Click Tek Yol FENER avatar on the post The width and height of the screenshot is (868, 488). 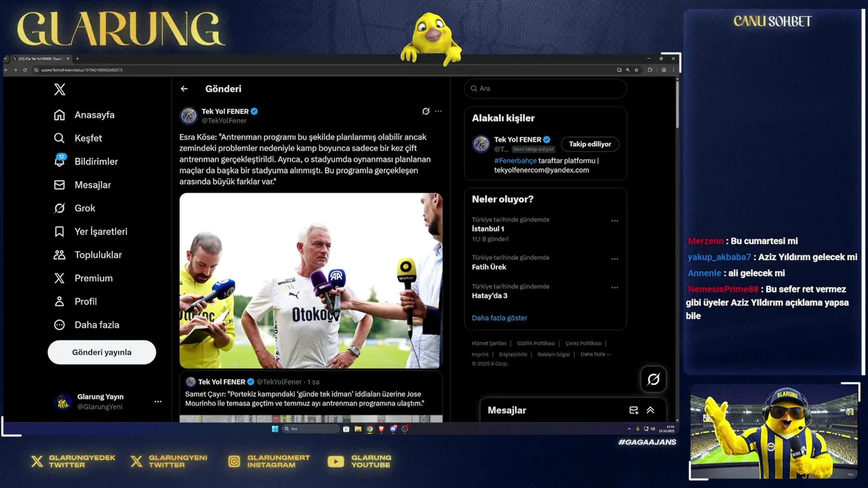tap(189, 116)
